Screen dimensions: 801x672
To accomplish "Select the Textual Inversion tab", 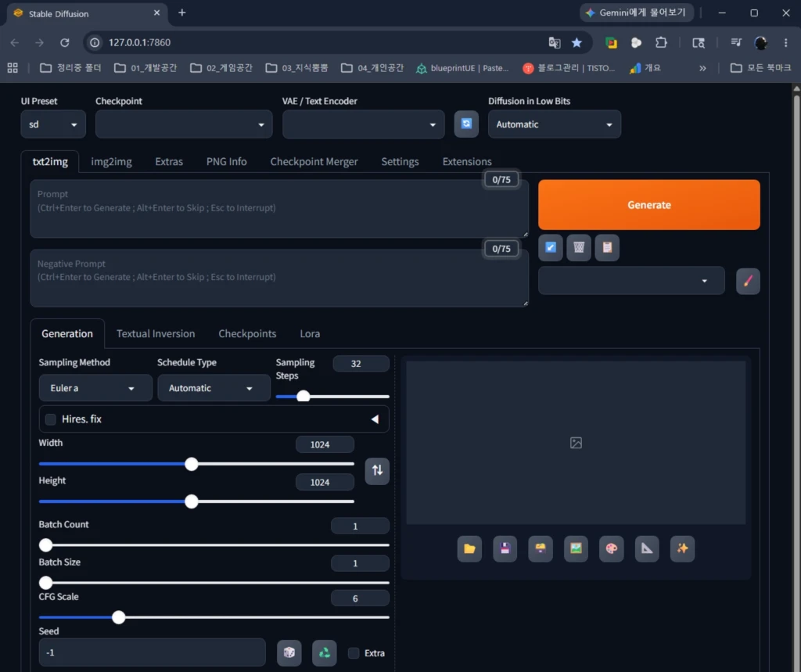I will tap(156, 334).
